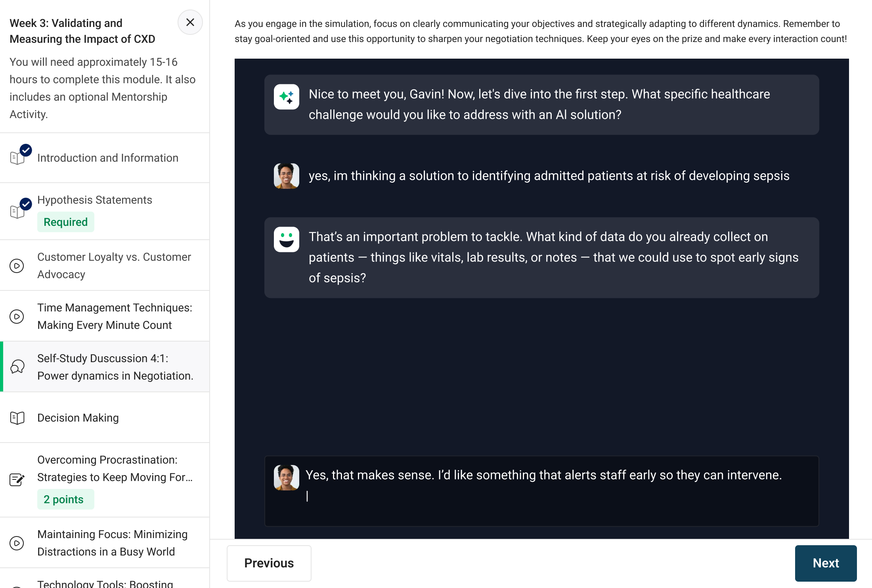Click the smiley face bot avatar
Screen dimensions: 872x588
click(x=286, y=239)
